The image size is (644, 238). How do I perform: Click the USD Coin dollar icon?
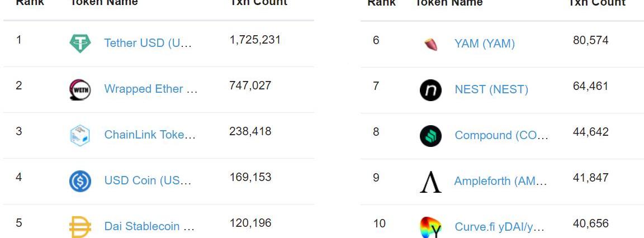click(x=80, y=181)
